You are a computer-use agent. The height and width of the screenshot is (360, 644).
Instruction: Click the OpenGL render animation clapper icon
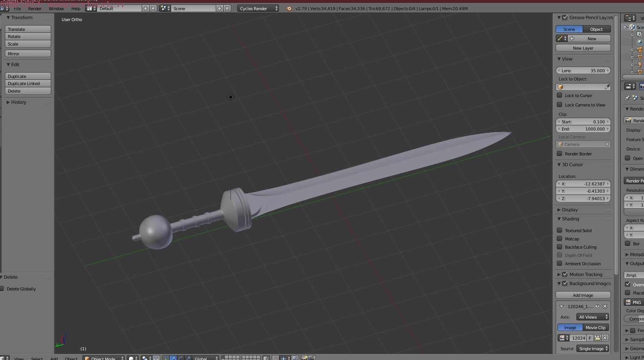coord(312,358)
